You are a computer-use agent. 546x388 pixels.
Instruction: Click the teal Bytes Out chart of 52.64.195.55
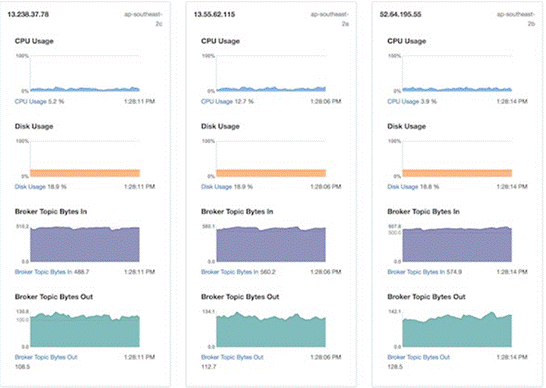(458, 330)
